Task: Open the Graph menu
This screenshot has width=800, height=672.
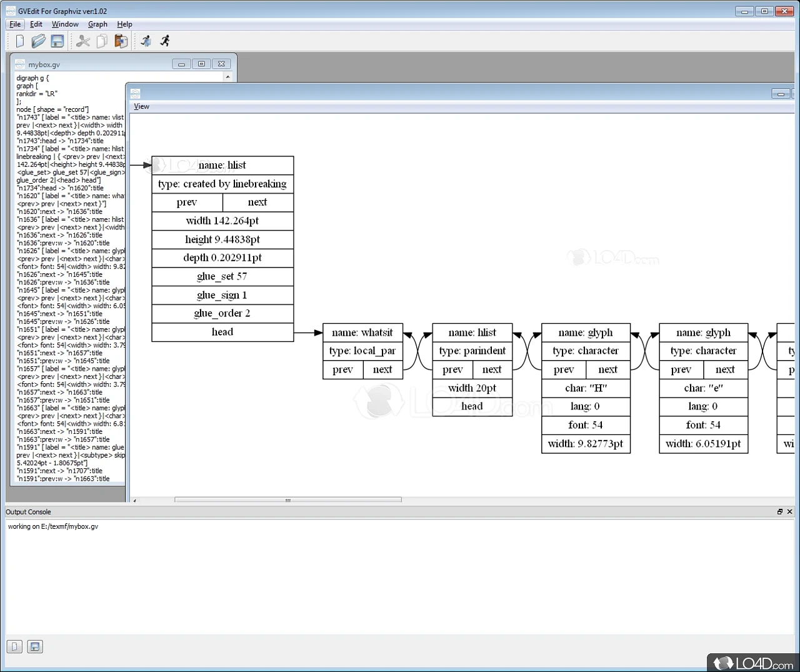Action: click(x=97, y=24)
